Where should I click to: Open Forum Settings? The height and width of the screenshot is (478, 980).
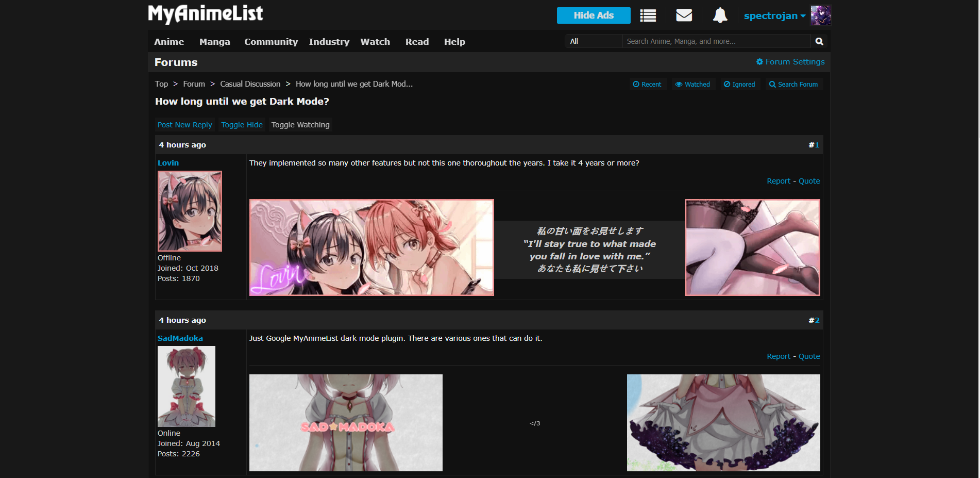tap(790, 62)
